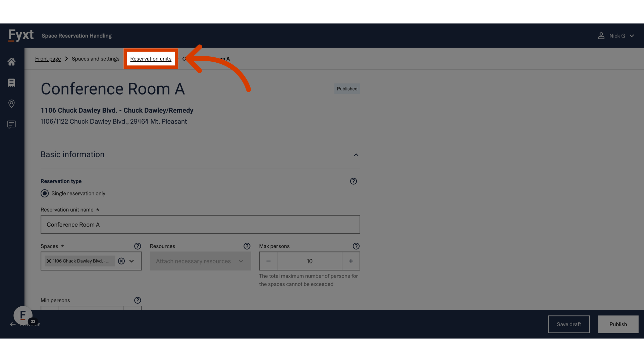The image size is (644, 362).
Task: Go to Front page breadcrumb
Action: 48,59
